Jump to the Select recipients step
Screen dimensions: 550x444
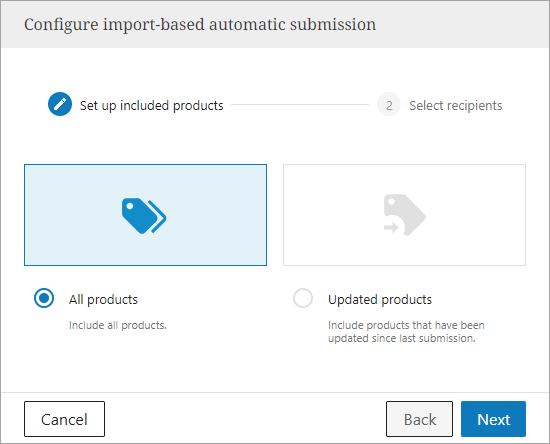[x=456, y=106]
